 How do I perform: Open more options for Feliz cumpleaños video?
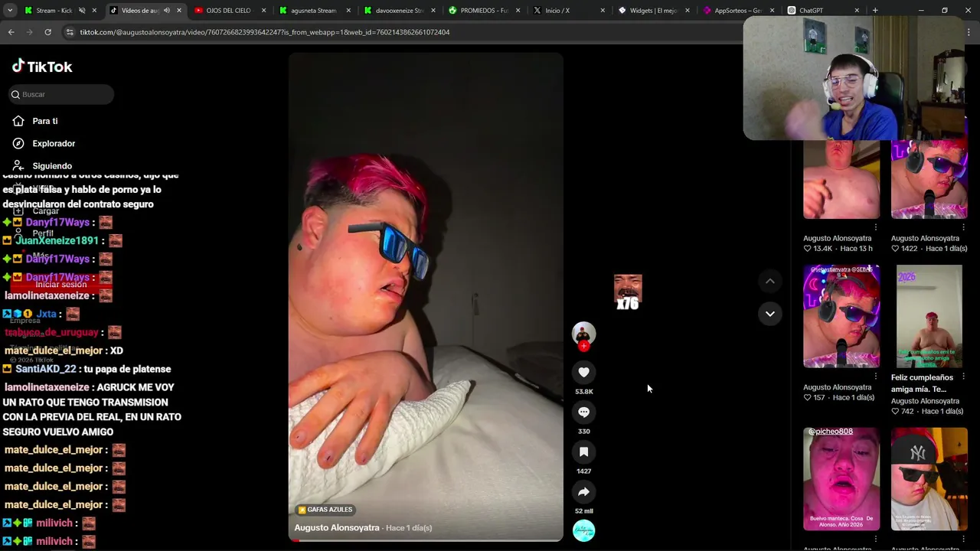point(963,377)
